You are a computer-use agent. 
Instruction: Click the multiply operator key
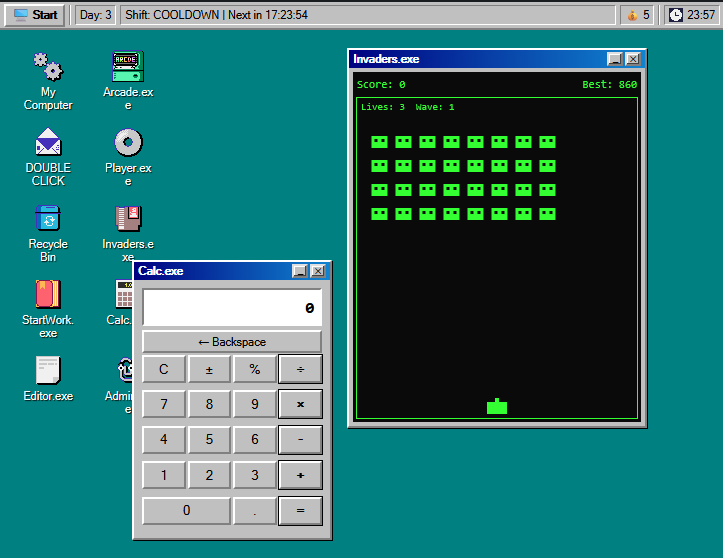(300, 404)
